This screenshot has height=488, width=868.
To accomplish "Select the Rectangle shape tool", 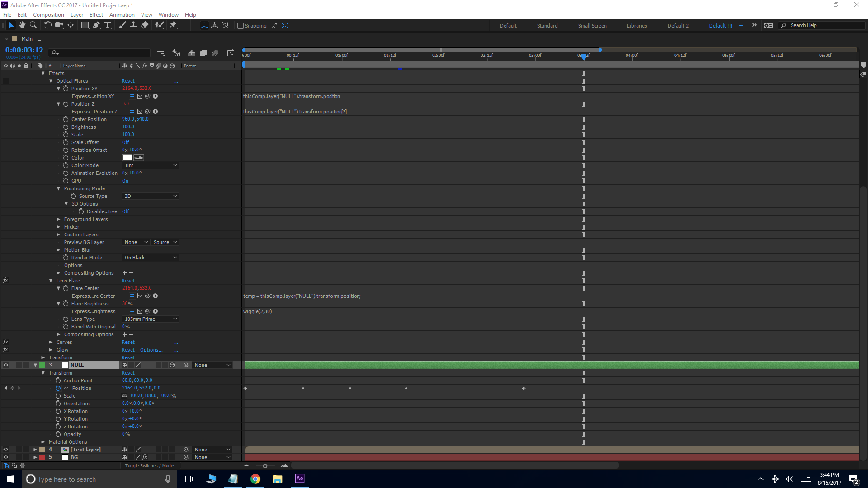I will tap(85, 25).
